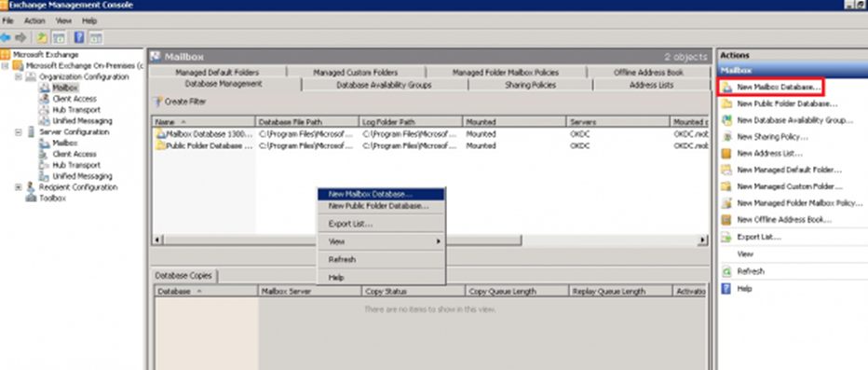
Task: Open the File menu
Action: [x=7, y=21]
